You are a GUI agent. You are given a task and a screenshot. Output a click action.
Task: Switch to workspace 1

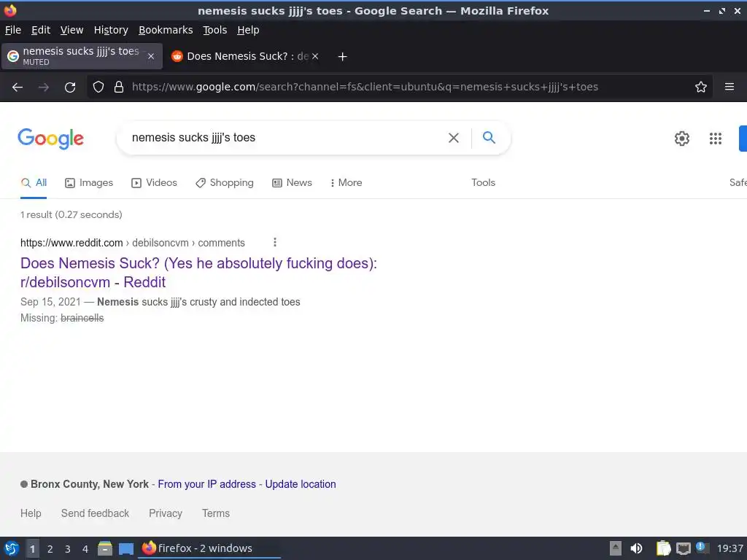[32, 549]
